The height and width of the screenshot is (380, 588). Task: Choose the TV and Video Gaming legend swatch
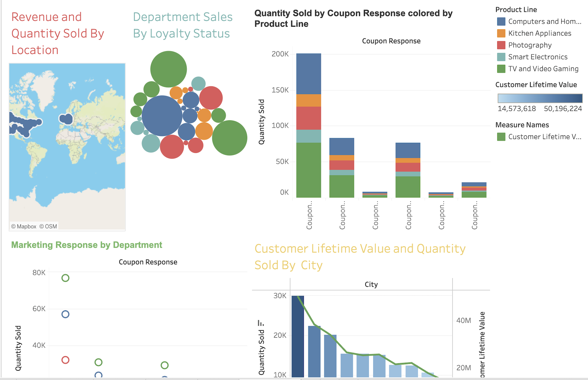pyautogui.click(x=501, y=69)
